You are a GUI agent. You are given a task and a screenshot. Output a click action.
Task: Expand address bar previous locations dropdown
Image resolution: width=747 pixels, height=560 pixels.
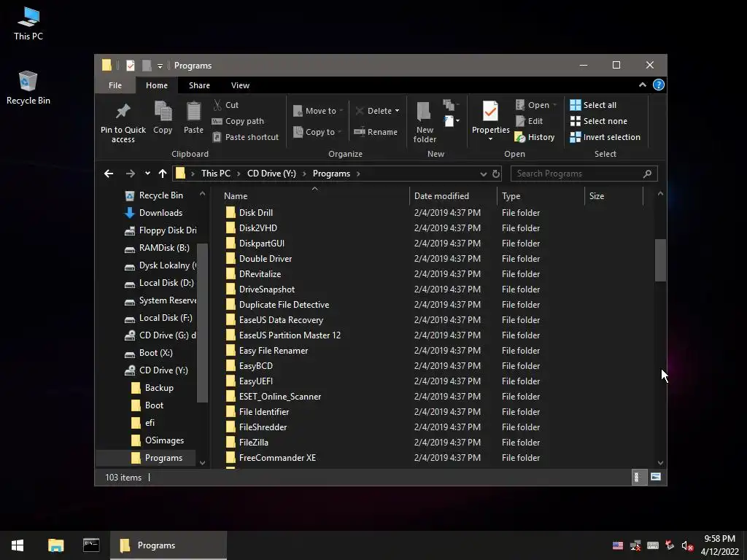click(483, 174)
